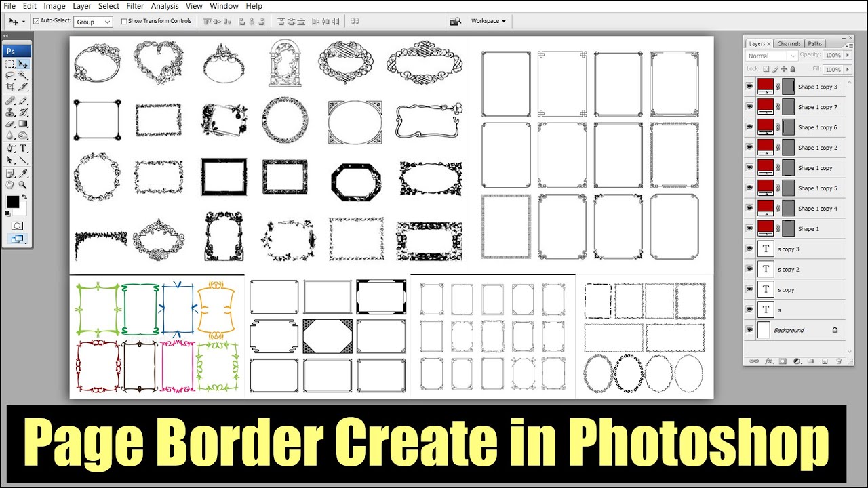Hide the Shape 1 copy 6 layer
Viewport: 868px width, 488px height.
pos(749,127)
